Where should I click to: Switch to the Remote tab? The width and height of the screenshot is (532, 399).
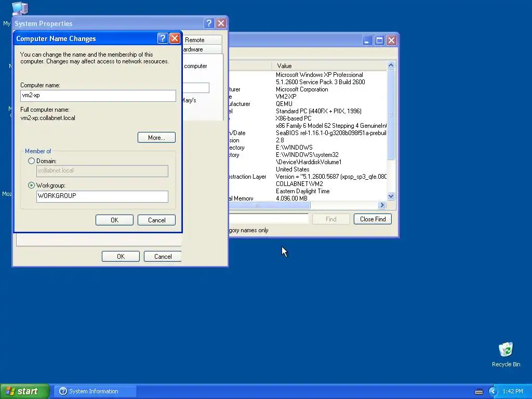202,39
